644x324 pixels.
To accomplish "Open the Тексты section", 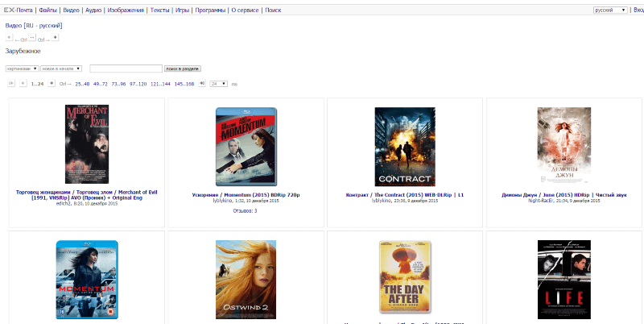I will [159, 10].
